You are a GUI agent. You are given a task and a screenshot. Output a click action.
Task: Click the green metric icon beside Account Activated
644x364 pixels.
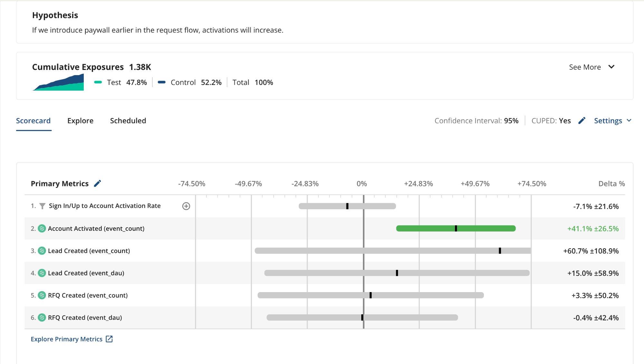click(42, 228)
